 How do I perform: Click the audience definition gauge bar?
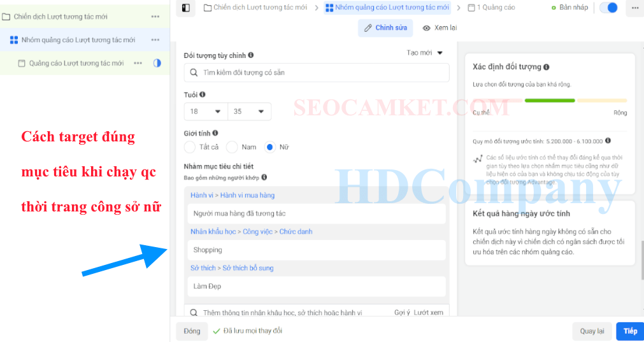(x=550, y=100)
